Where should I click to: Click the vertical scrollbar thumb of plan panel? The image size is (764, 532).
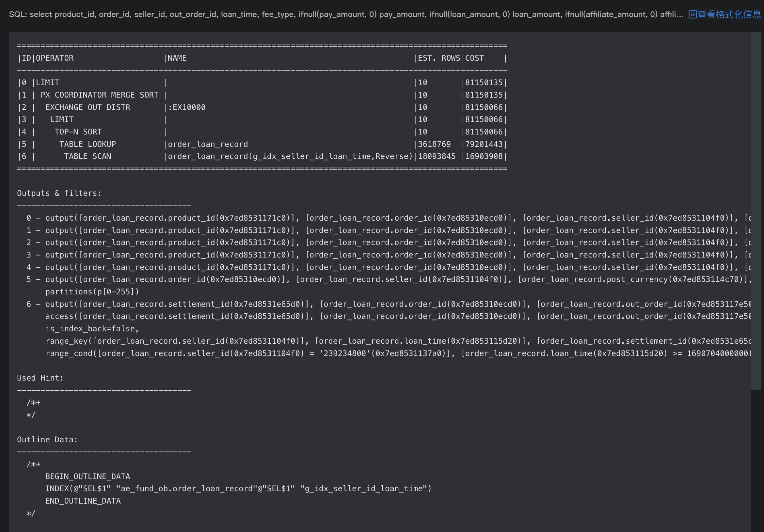tap(756, 211)
